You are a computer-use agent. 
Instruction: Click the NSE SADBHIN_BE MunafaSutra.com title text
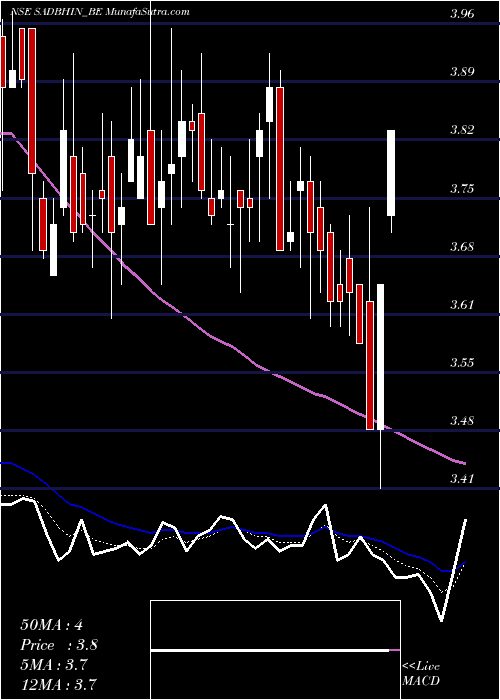pos(100,12)
